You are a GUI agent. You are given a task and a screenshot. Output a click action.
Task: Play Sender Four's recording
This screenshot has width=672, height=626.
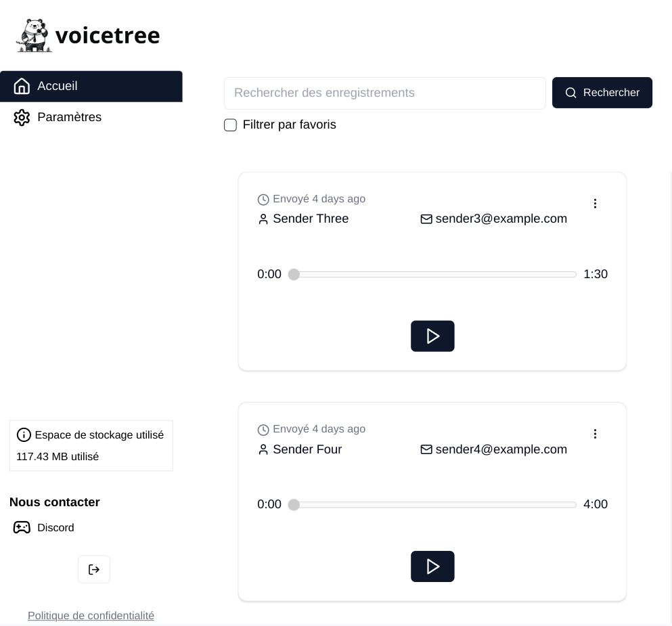click(432, 566)
